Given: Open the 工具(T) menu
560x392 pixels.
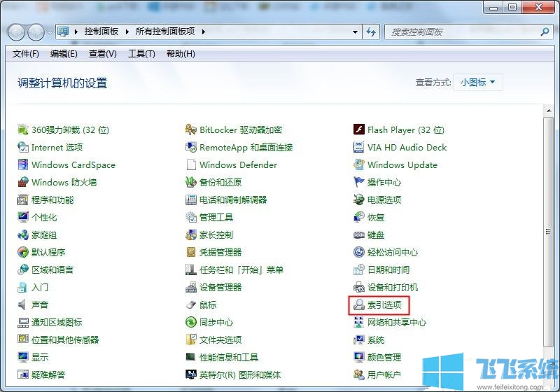Looking at the screenshot, I should 142,54.
